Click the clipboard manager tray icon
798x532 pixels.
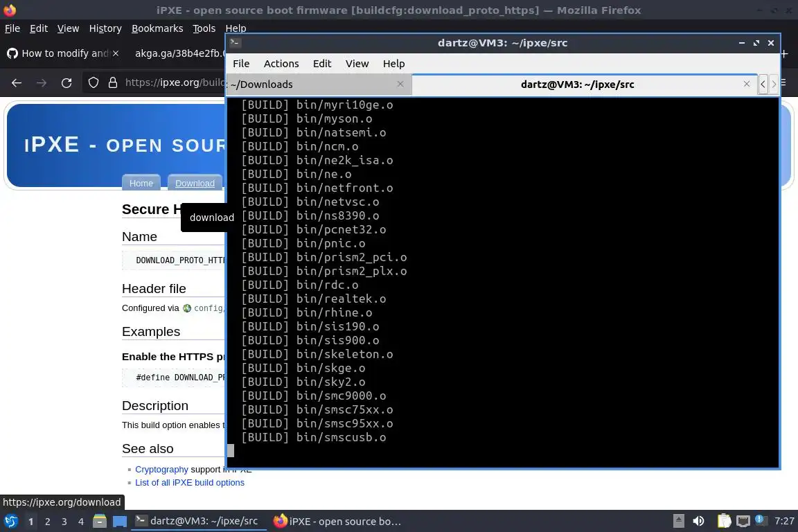point(724,521)
